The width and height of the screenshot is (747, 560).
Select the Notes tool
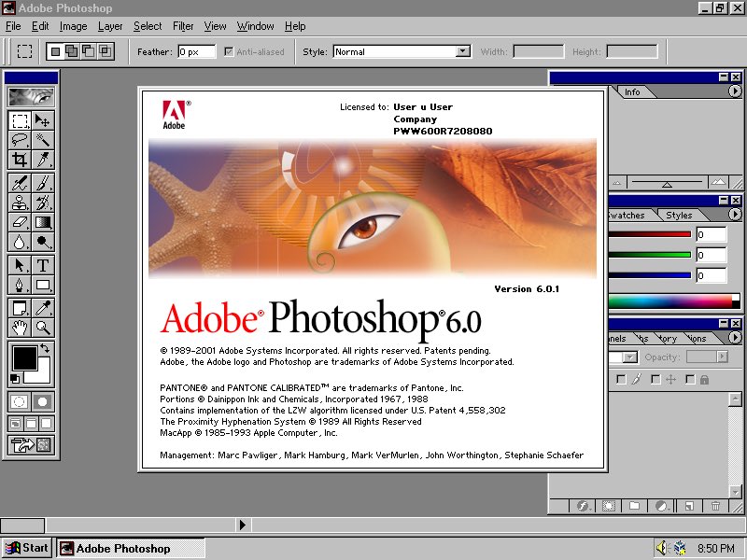pos(20,308)
